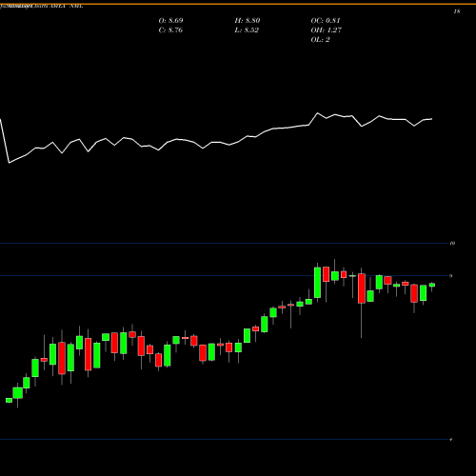
Task: Click the close price value "C: 8.76"
Action: 170,30
